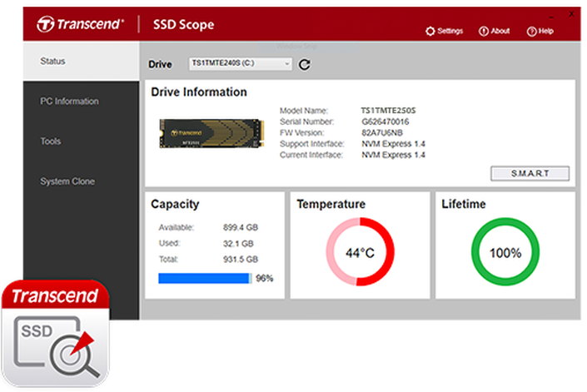Close the SSD Scope window

[571, 14]
